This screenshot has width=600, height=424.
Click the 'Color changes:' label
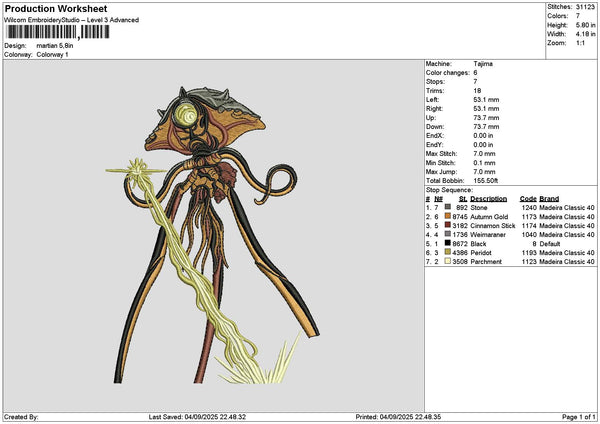click(x=447, y=73)
